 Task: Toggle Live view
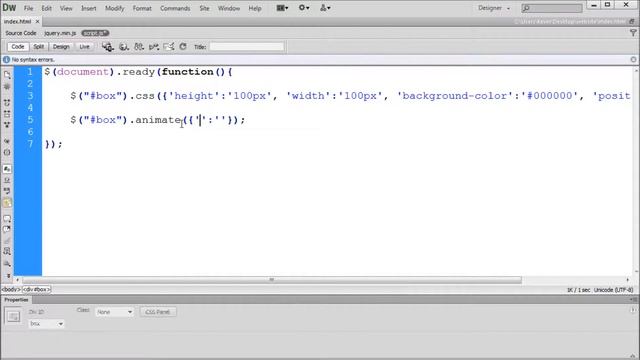(84, 47)
